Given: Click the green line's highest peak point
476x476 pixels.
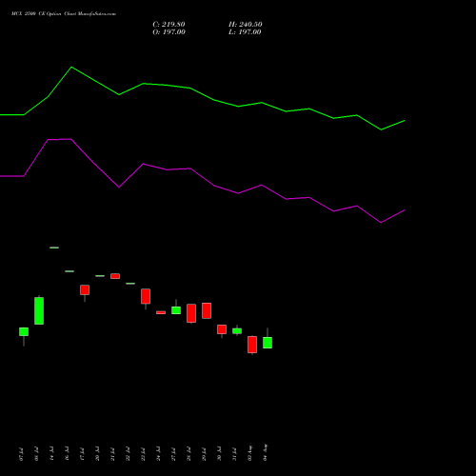Looking at the screenshot, I should point(71,67).
